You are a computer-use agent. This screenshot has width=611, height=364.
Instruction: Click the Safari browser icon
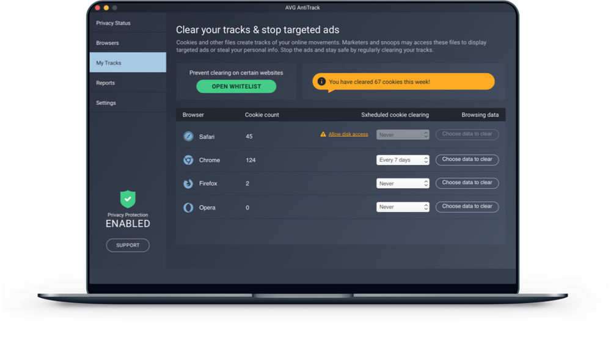188,136
